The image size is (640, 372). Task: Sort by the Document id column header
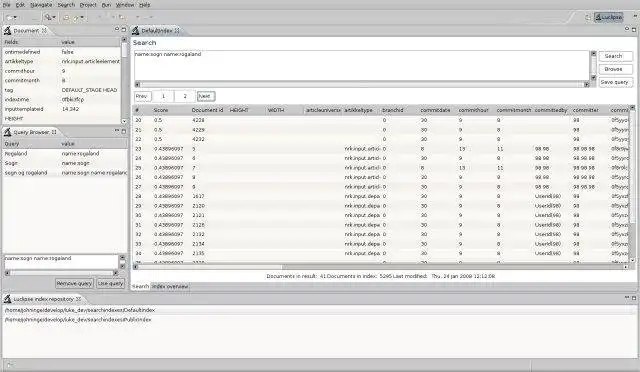208,110
